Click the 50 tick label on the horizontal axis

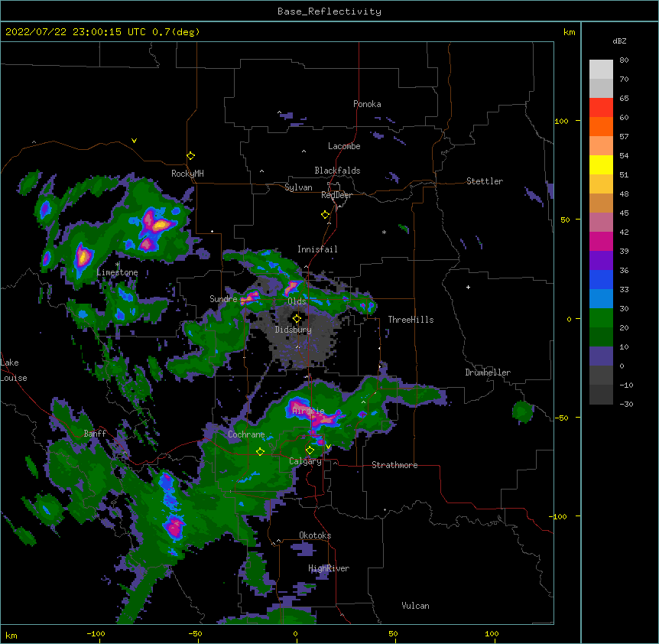(393, 634)
